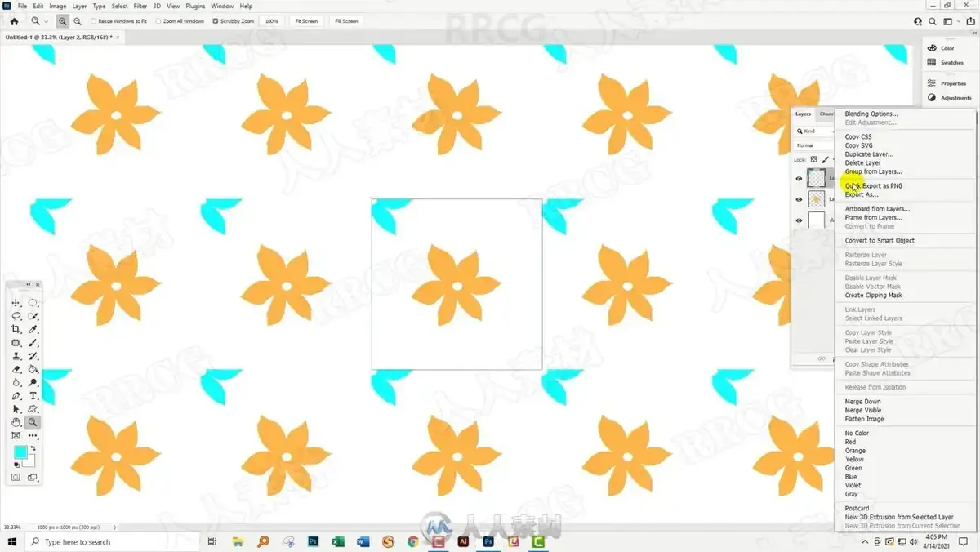This screenshot has width=980, height=552.
Task: Choose Quick Export as PNG
Action: 874,185
